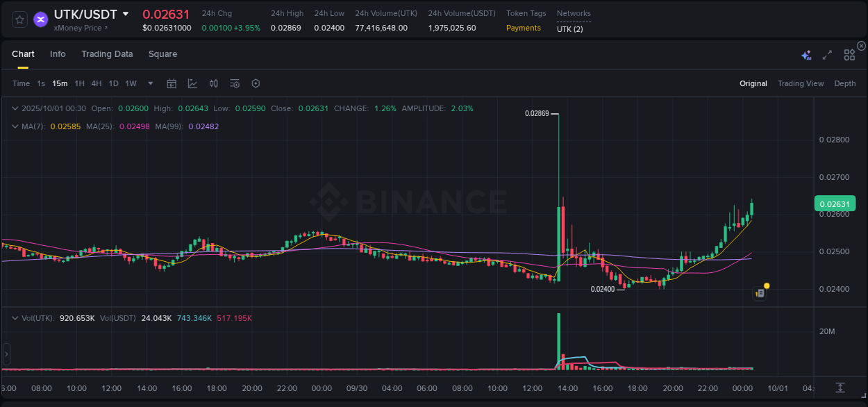Open the layout widgets icon near close button
Image resolution: width=868 pixels, height=407 pixels.
click(849, 54)
